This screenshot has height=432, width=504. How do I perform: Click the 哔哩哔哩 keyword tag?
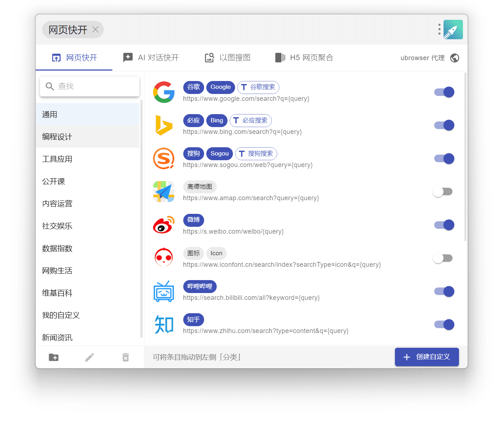200,286
